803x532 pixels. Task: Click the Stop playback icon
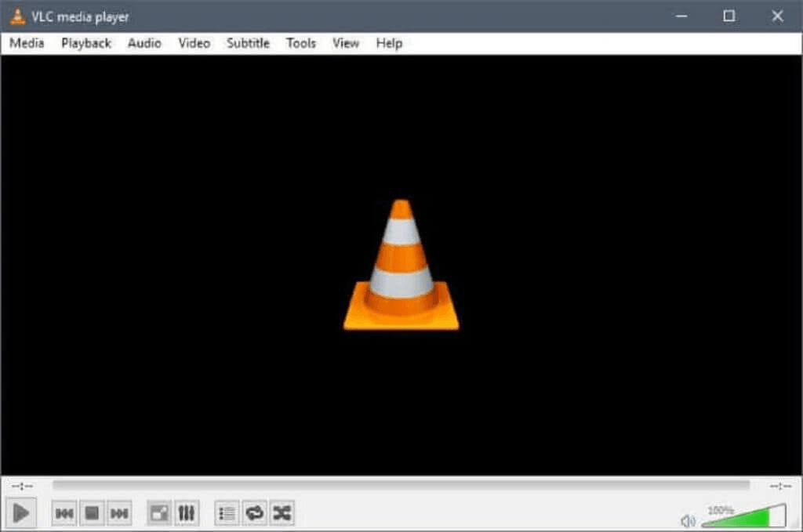pyautogui.click(x=92, y=513)
